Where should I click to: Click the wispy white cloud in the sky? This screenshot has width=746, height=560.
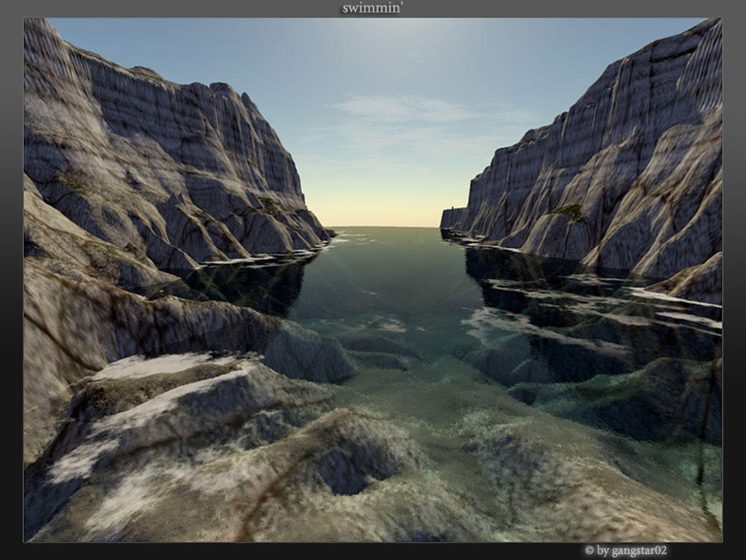pos(408,108)
